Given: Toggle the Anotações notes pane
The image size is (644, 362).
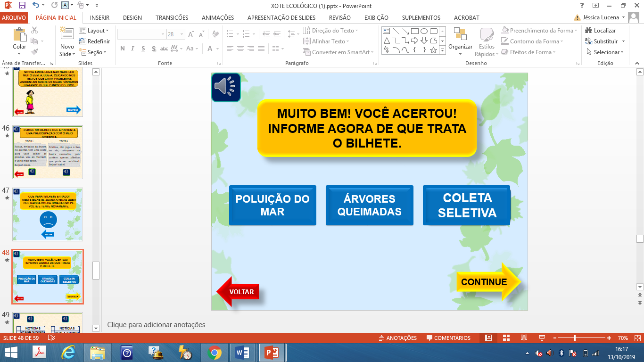Looking at the screenshot, I should (398, 338).
